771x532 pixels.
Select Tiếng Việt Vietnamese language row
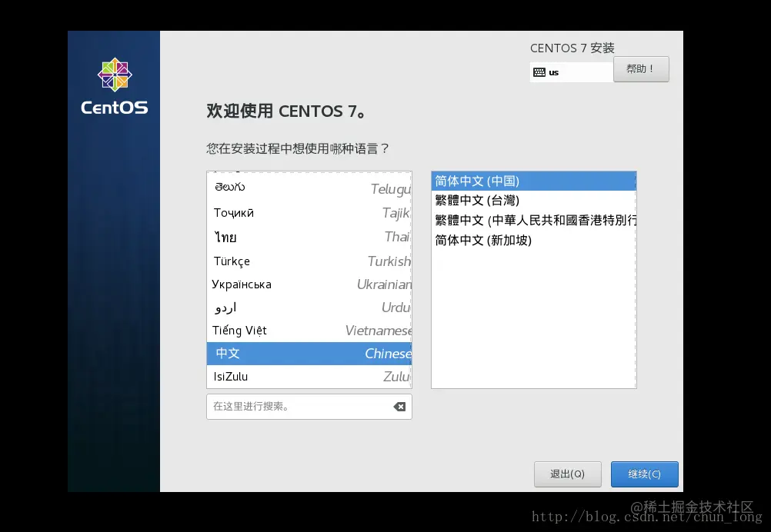click(x=309, y=331)
